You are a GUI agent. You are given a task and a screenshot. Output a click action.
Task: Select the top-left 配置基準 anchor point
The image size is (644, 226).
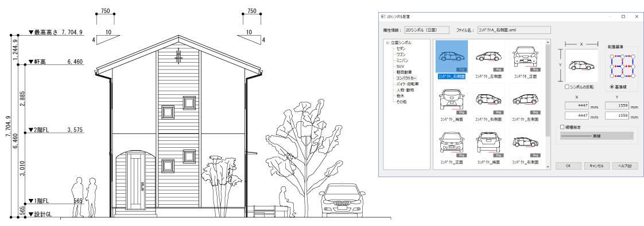click(612, 56)
